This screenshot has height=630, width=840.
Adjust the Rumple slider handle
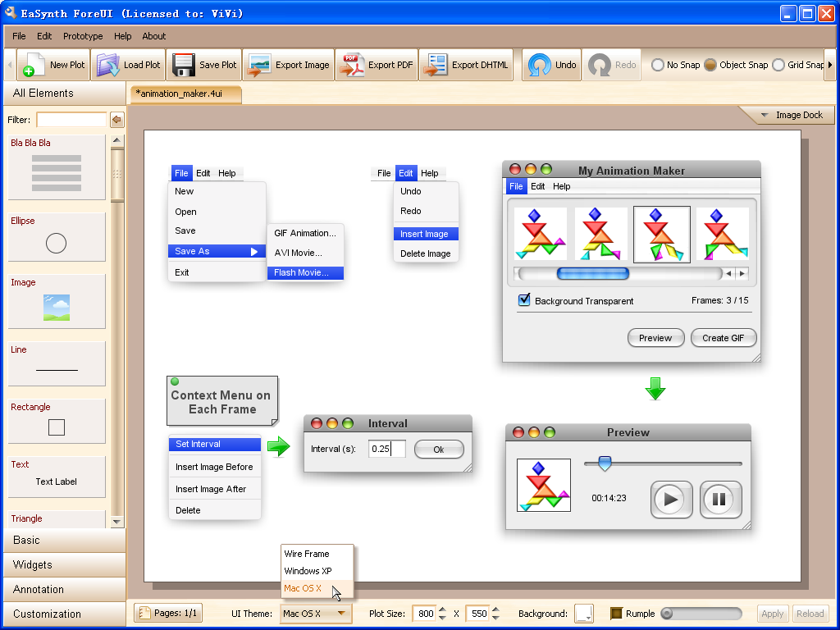tap(667, 614)
